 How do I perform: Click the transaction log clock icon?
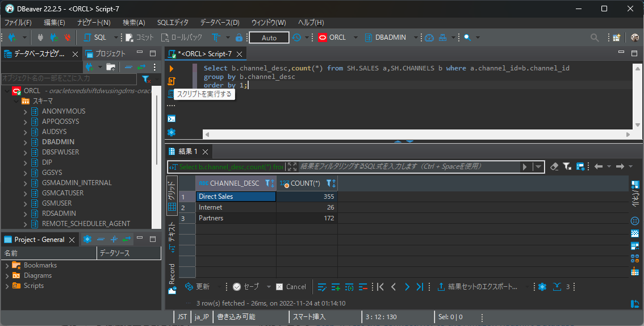coord(296,37)
